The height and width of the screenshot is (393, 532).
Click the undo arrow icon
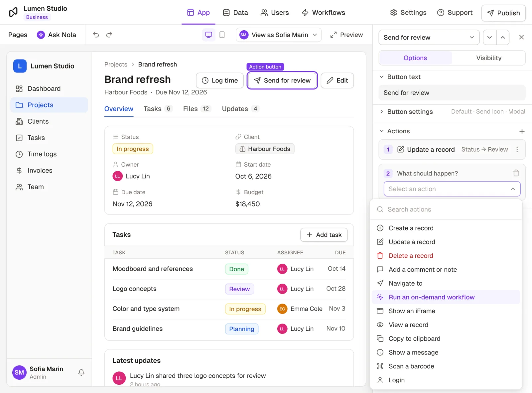[96, 35]
